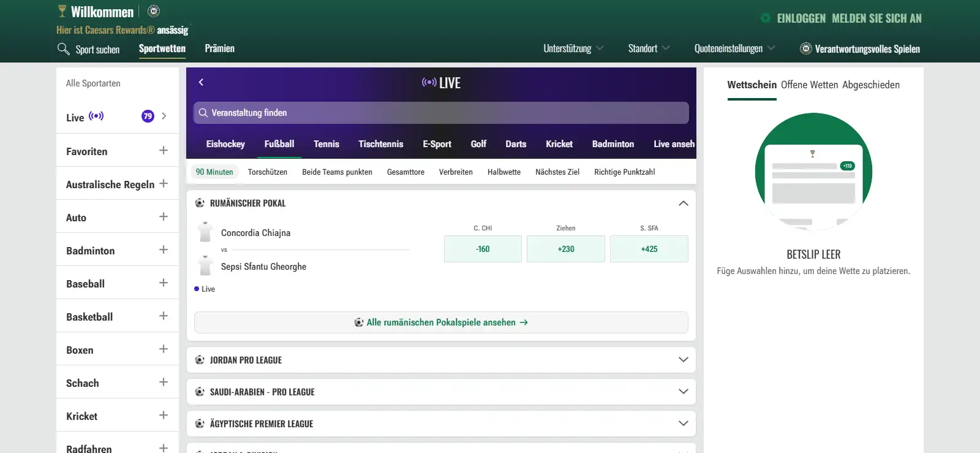This screenshot has width=980, height=453.
Task: Open Verantwortungsvolles Spielen link
Action: [x=867, y=49]
